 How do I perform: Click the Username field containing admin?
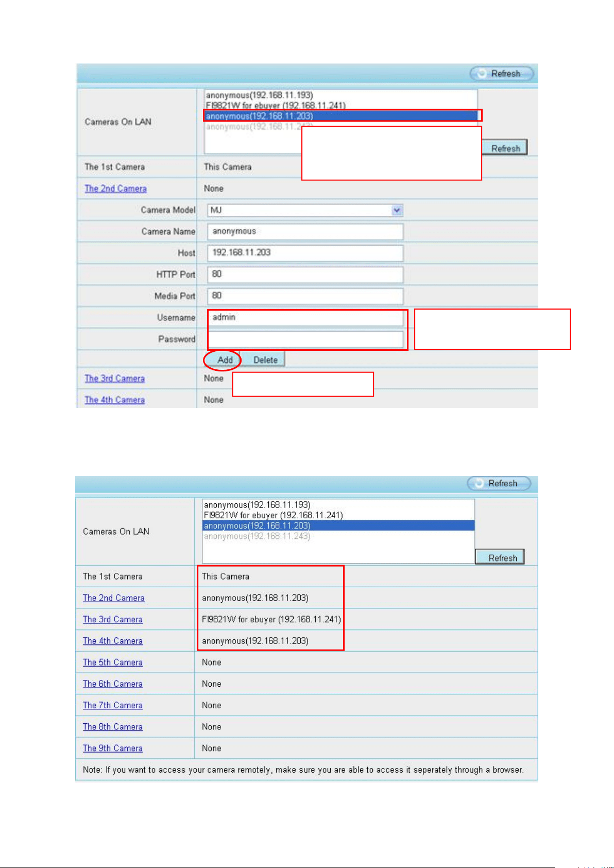[x=305, y=317]
